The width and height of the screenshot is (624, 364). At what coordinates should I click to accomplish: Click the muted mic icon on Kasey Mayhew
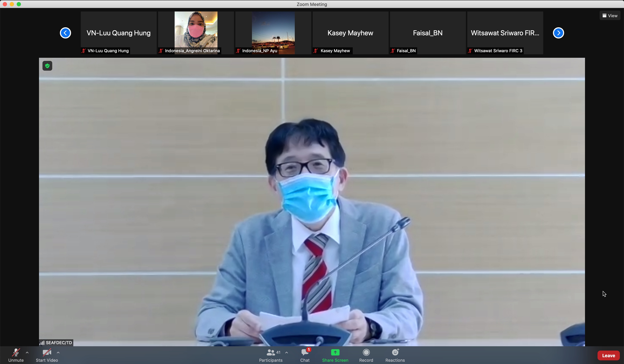(x=315, y=51)
